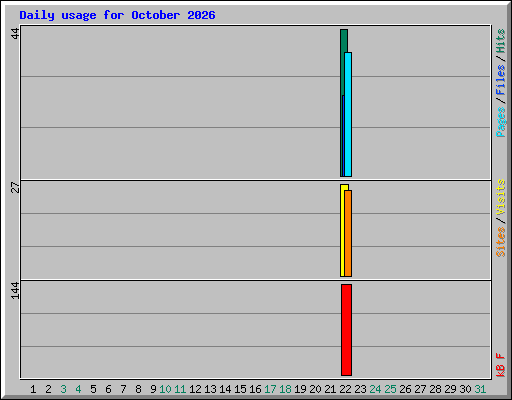Click the Sites legend label
This screenshot has height=400, width=512.
(501, 242)
